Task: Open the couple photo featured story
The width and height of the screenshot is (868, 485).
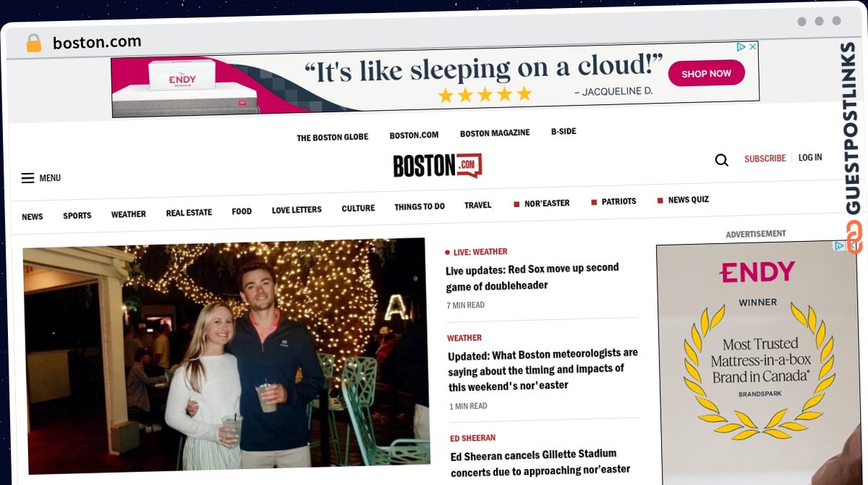Action: point(226,356)
